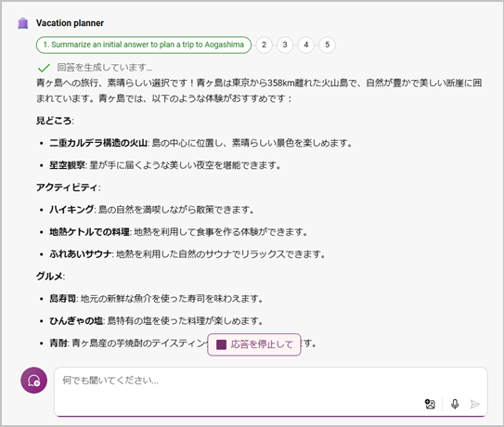The image size is (504, 427).
Task: Stop the response with 応答を停止して button
Action: click(x=254, y=344)
